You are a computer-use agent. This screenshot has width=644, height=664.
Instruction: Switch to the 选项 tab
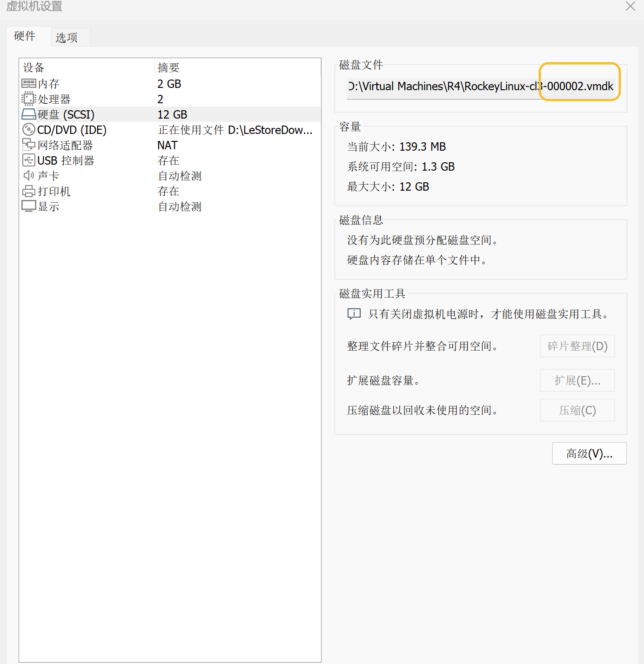pos(67,38)
